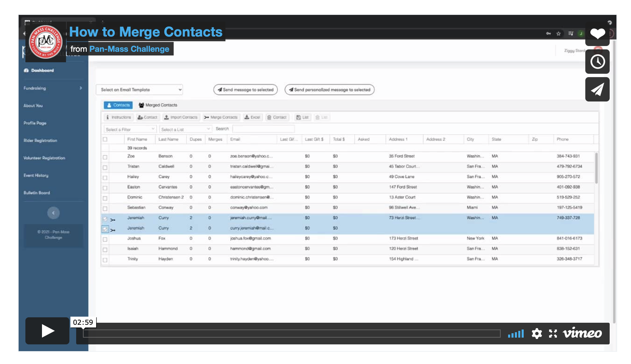Click the Vimeo like heart icon

tap(597, 34)
